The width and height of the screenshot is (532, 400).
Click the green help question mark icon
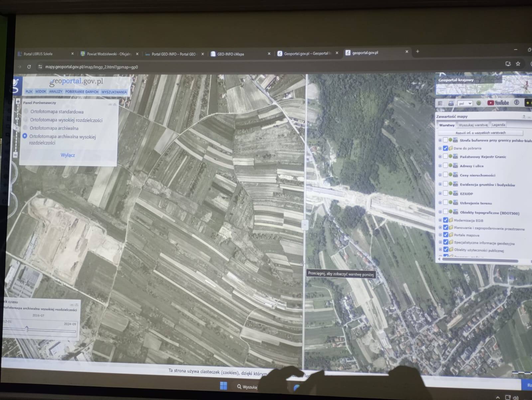coord(478,103)
